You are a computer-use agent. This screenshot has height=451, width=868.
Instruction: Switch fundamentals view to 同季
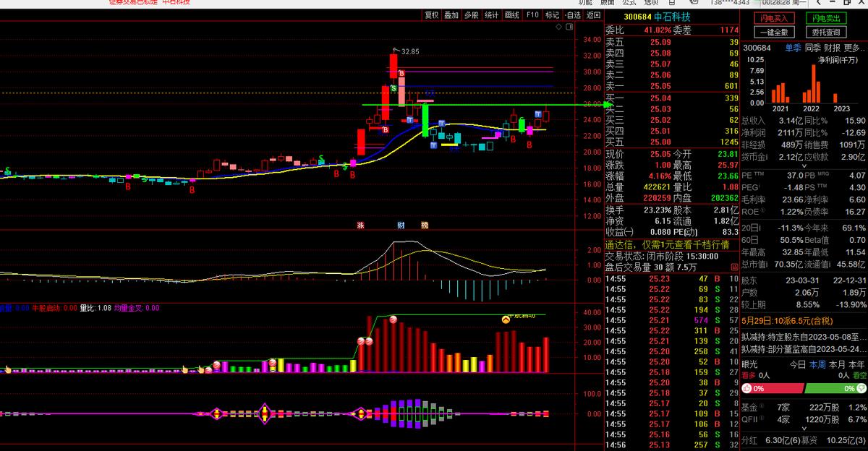[x=813, y=48]
